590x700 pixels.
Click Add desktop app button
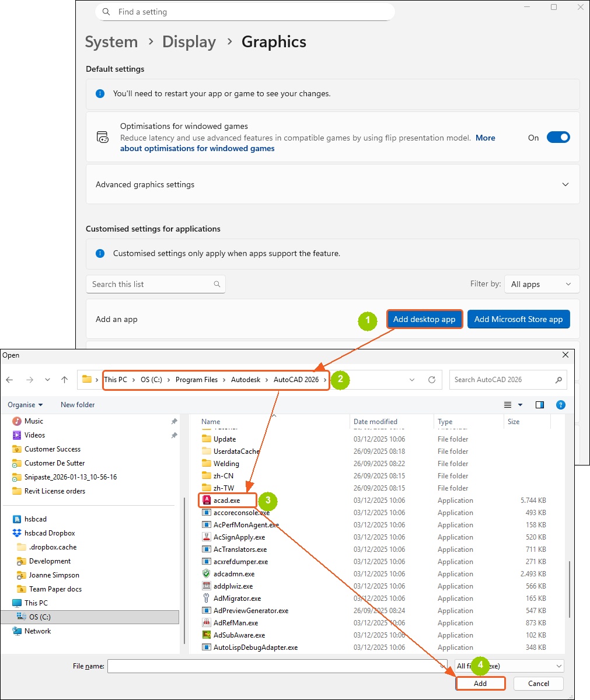[x=424, y=319]
